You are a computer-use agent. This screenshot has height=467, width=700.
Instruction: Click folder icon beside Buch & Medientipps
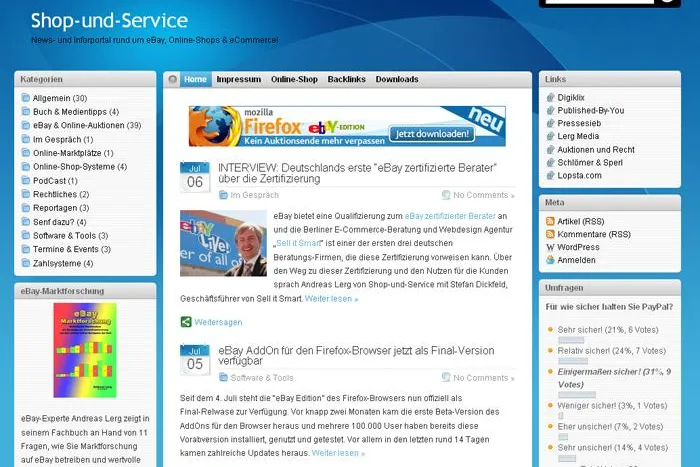[26, 112]
